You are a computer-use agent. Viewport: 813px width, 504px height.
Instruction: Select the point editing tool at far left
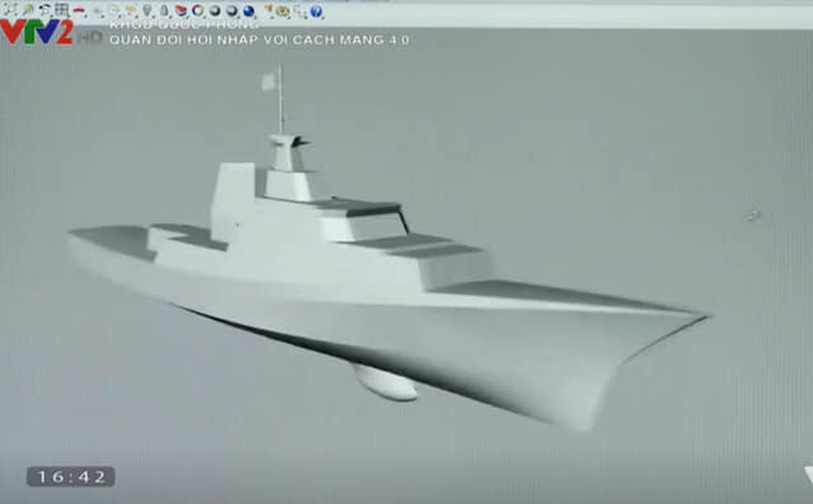[8, 8]
